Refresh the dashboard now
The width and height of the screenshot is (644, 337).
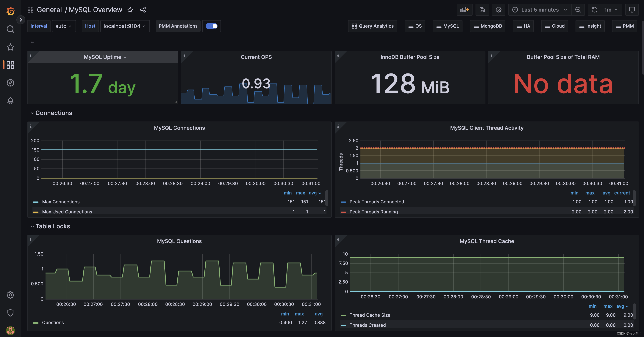click(x=594, y=10)
